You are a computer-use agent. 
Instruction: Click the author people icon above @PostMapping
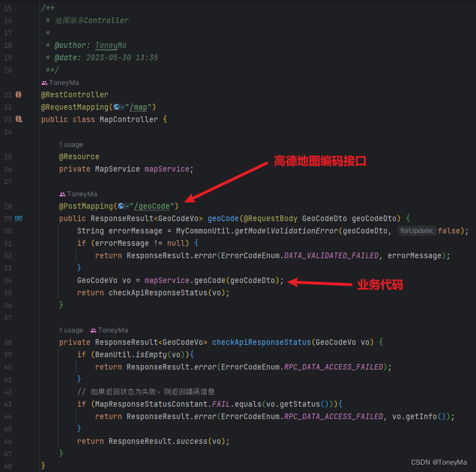[62, 194]
